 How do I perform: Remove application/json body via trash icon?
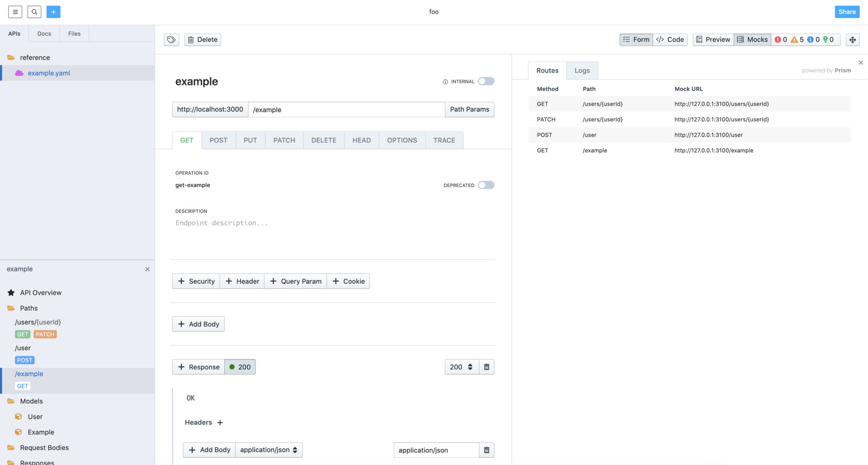487,450
